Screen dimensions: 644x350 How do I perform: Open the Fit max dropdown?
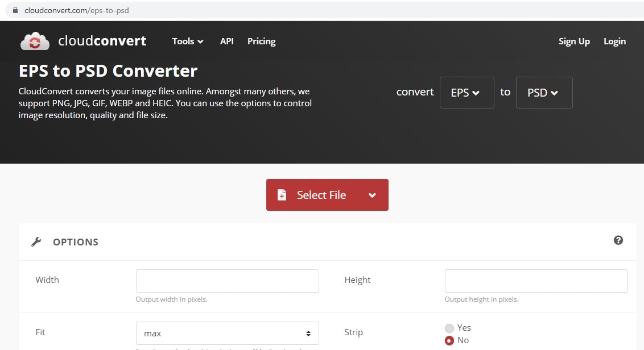coord(227,333)
